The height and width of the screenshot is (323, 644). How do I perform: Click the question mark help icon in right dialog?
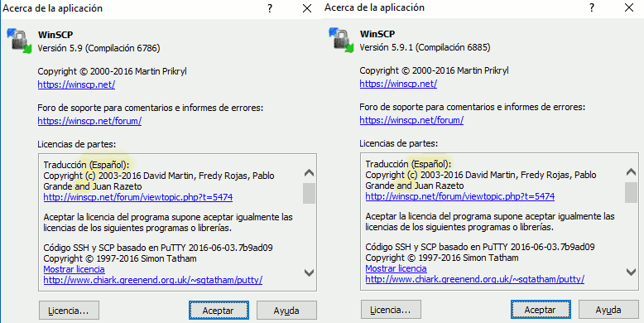click(591, 7)
